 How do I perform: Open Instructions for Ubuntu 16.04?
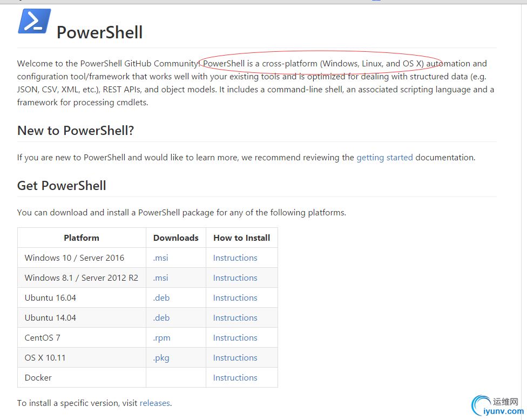point(235,297)
